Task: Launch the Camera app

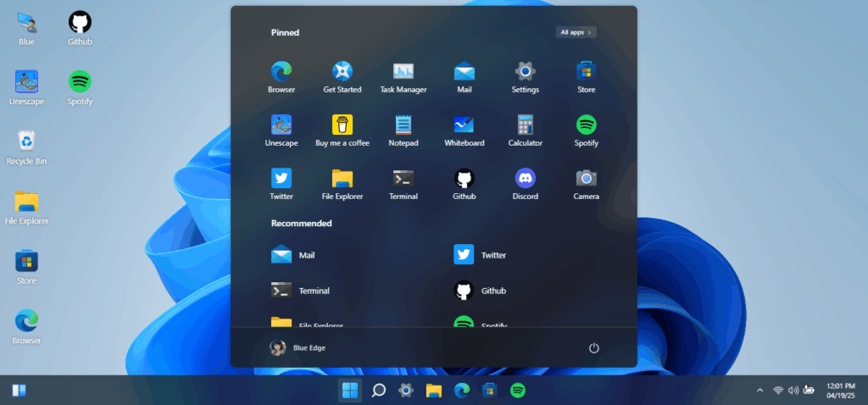Action: (x=586, y=184)
